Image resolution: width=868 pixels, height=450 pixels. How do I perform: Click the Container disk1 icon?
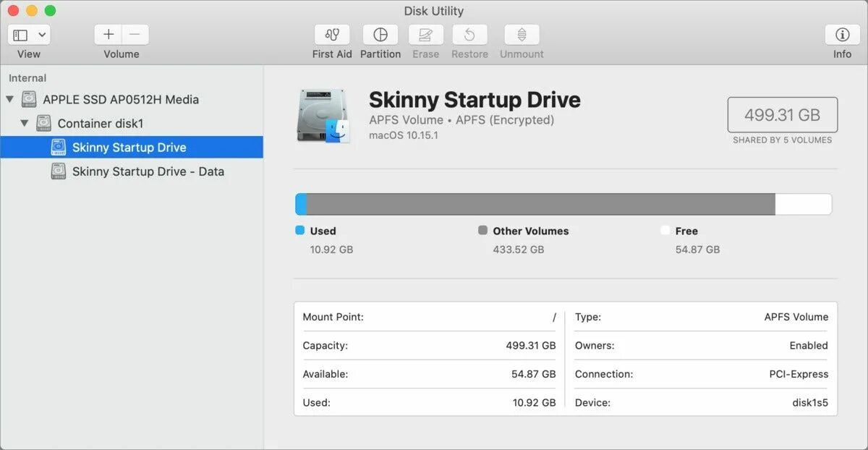point(43,123)
